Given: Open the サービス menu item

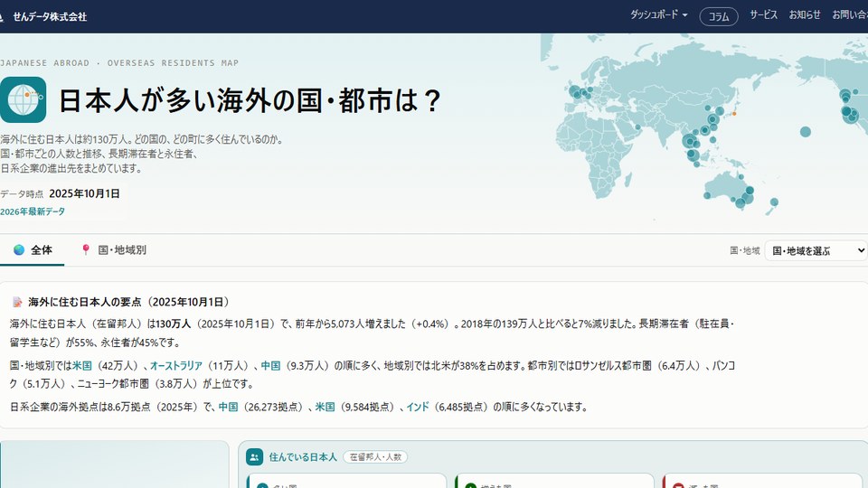Looking at the screenshot, I should point(763,15).
